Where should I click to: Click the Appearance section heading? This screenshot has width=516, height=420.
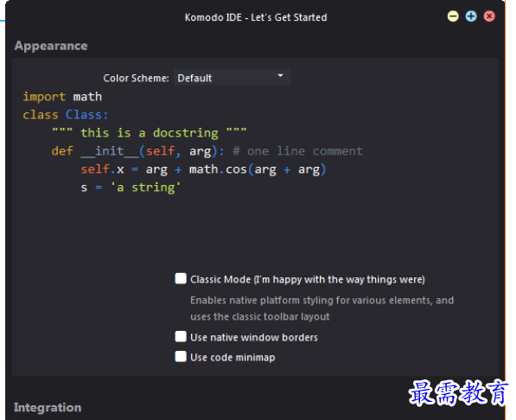click(51, 46)
